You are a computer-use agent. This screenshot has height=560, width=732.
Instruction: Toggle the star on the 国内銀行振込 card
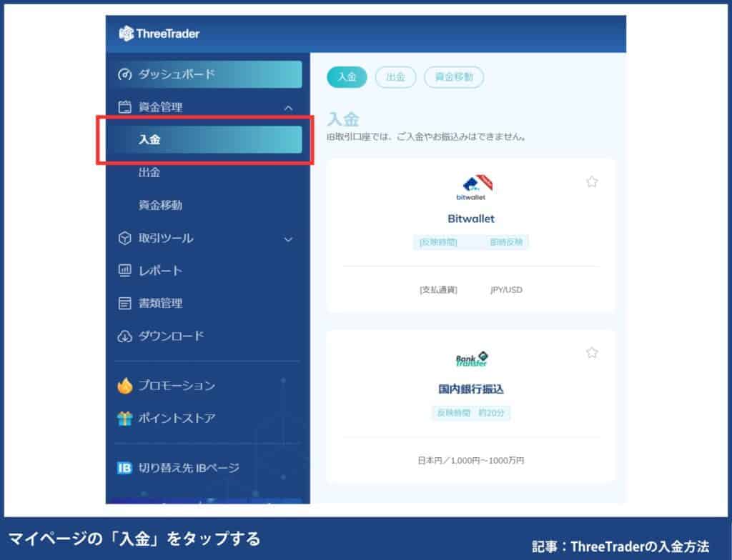point(592,352)
